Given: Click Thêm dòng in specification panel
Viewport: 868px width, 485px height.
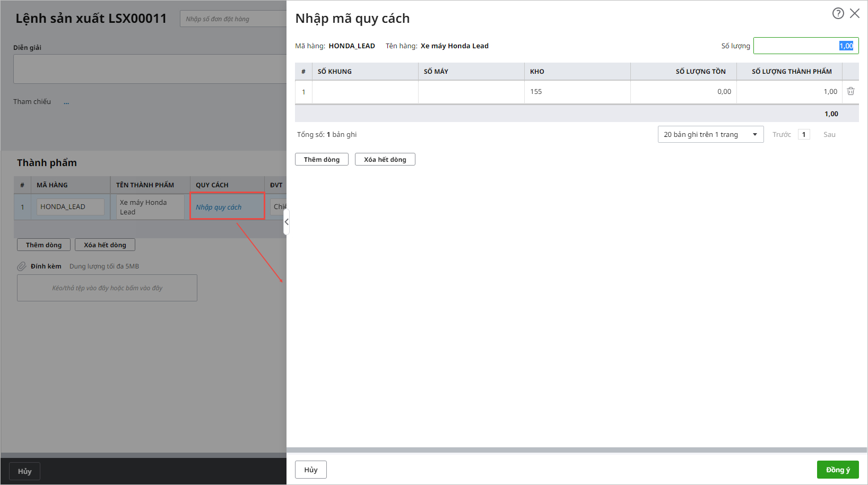Looking at the screenshot, I should 322,159.
